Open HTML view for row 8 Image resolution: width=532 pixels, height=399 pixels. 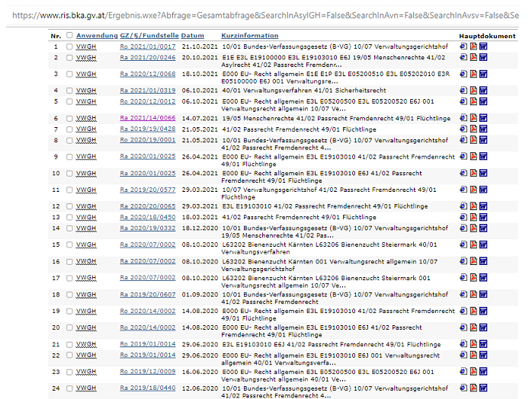(x=463, y=140)
